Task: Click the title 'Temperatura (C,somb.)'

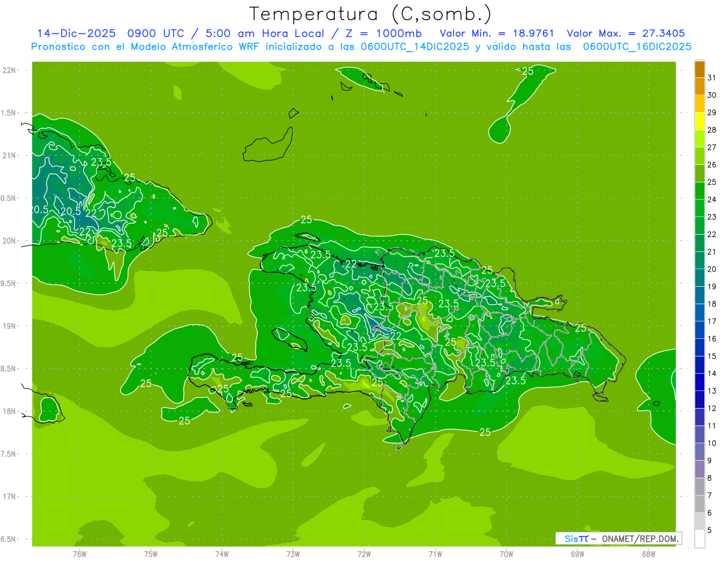Action: [370, 14]
